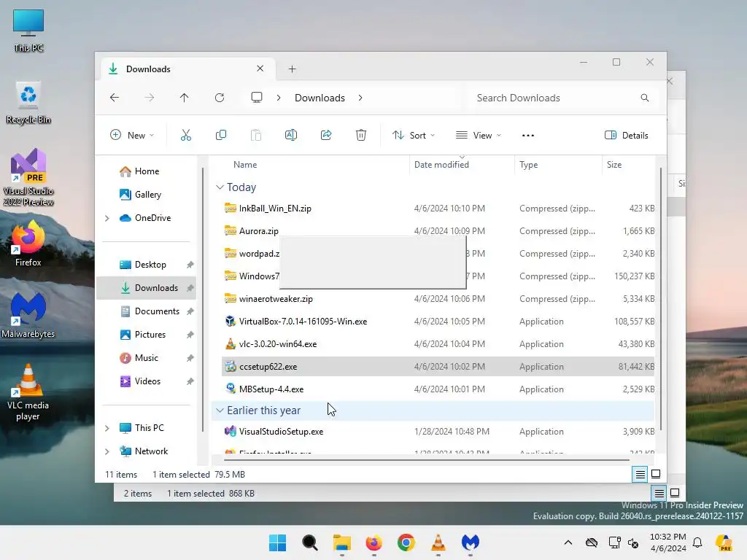
Task: Open VLC media player desktop shortcut
Action: tap(28, 392)
